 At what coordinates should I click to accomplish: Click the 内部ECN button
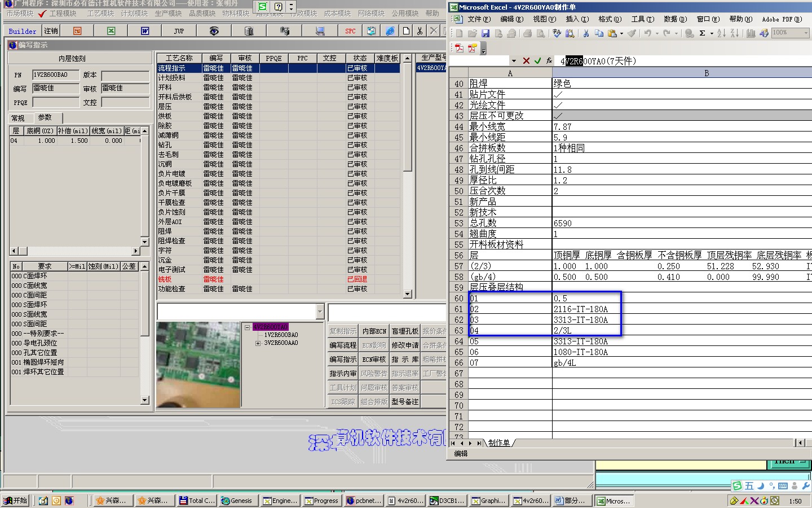tap(374, 331)
